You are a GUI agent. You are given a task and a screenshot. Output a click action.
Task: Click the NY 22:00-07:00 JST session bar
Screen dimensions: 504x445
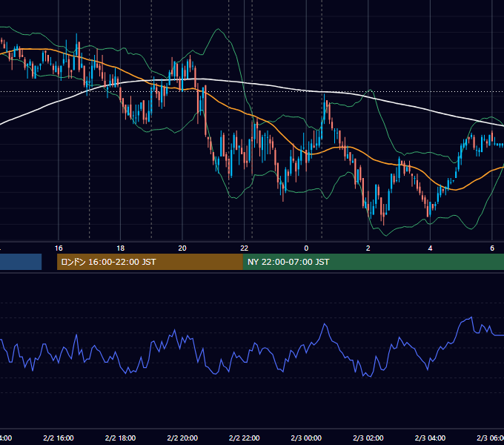point(373,262)
